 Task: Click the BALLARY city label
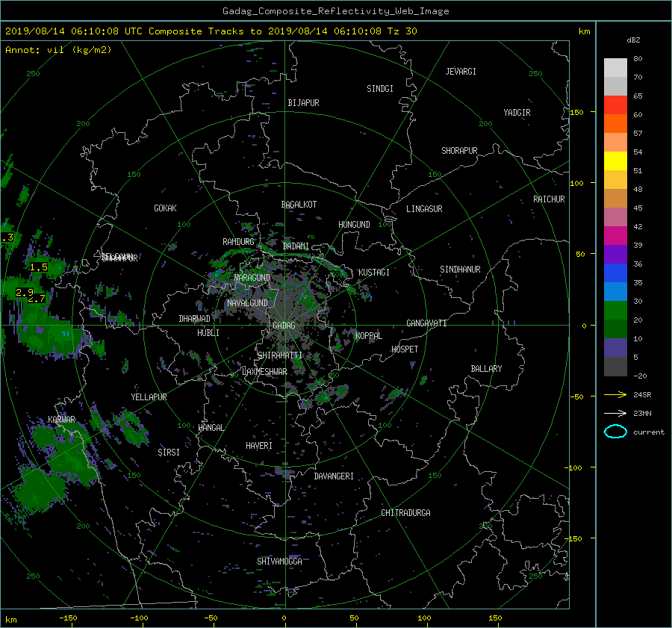[486, 369]
